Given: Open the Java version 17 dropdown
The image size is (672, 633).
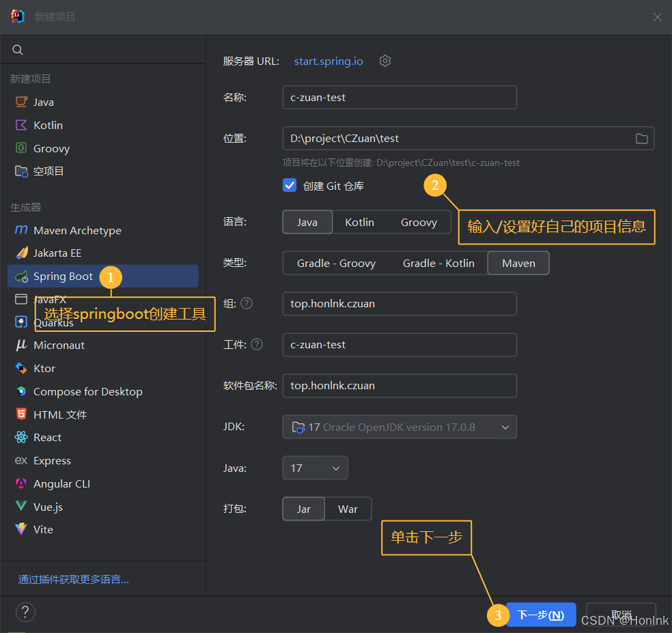Looking at the screenshot, I should click(315, 468).
